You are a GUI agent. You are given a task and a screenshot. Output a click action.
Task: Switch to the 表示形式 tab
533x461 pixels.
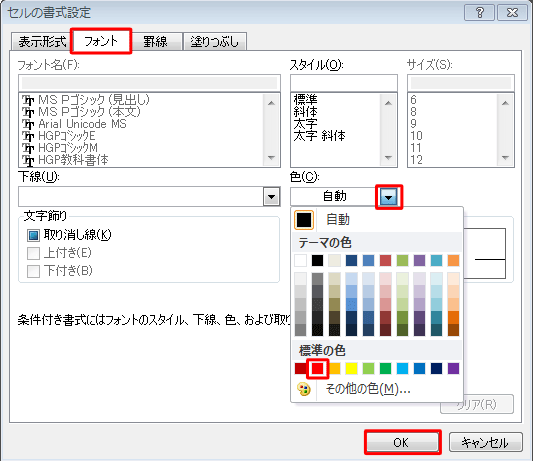42,41
